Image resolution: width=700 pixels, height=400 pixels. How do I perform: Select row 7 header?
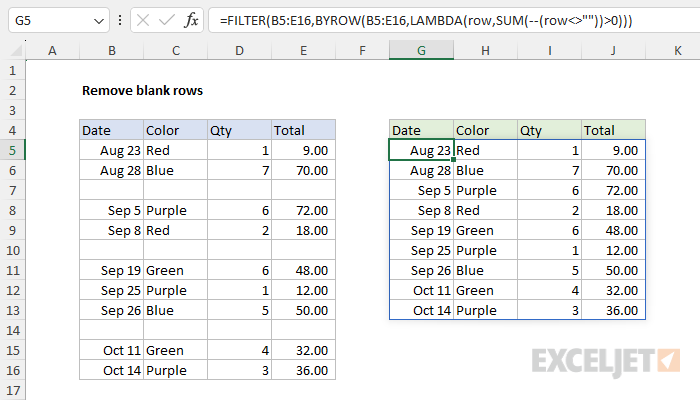pyautogui.click(x=12, y=191)
